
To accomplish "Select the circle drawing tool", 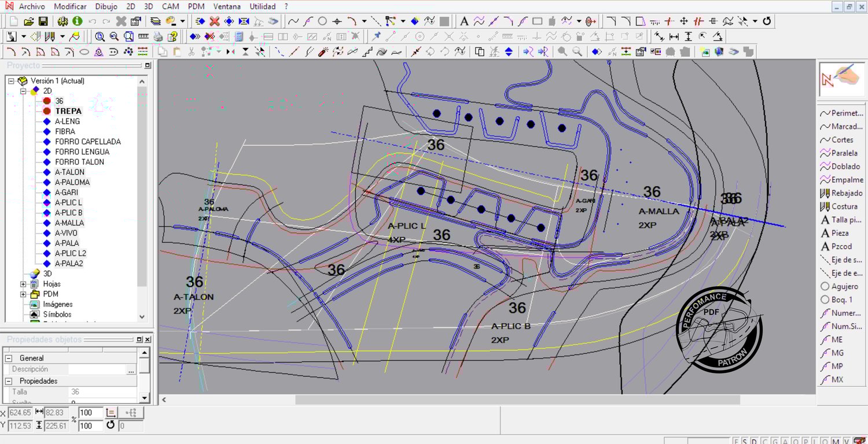I will pyautogui.click(x=322, y=21).
